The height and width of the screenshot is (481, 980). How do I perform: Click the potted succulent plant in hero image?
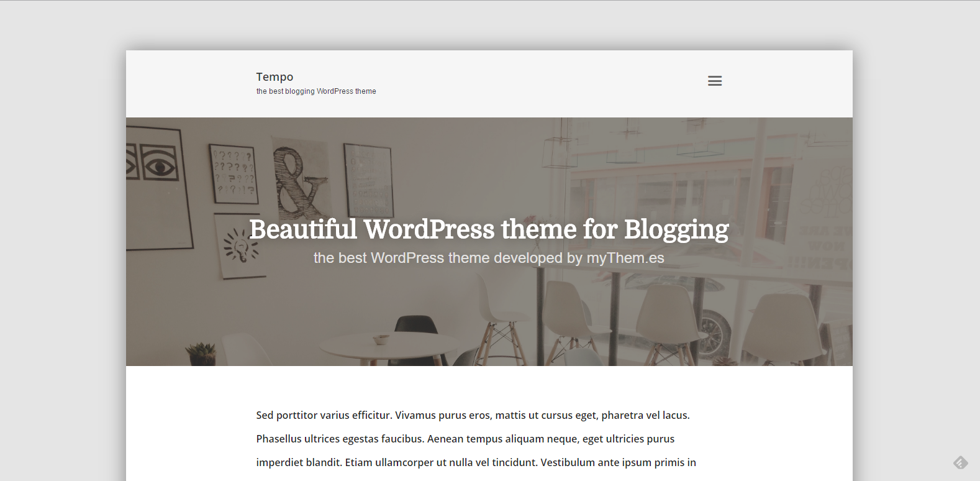tap(201, 354)
